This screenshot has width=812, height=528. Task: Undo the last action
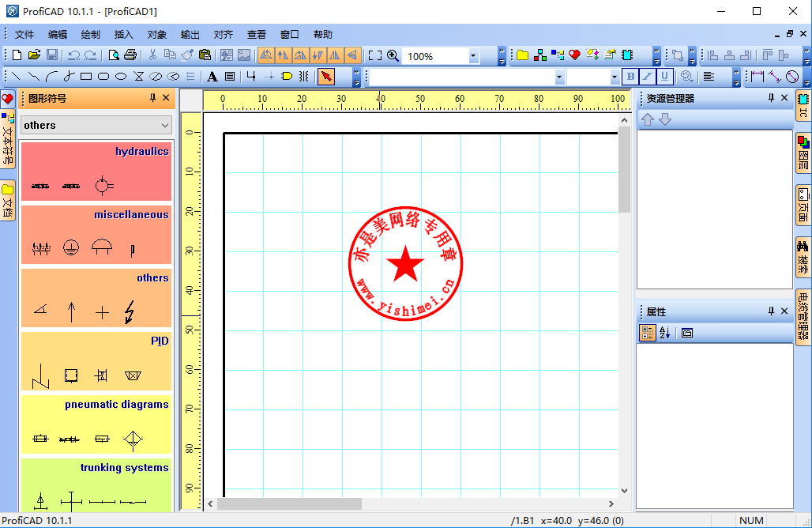tap(74, 55)
